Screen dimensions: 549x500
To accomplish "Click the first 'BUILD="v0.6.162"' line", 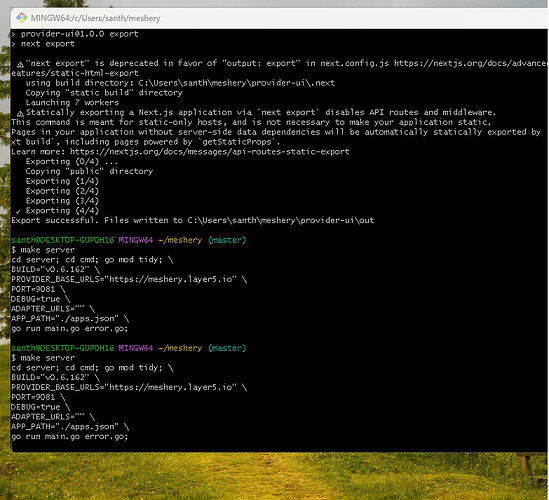I will pos(55,269).
